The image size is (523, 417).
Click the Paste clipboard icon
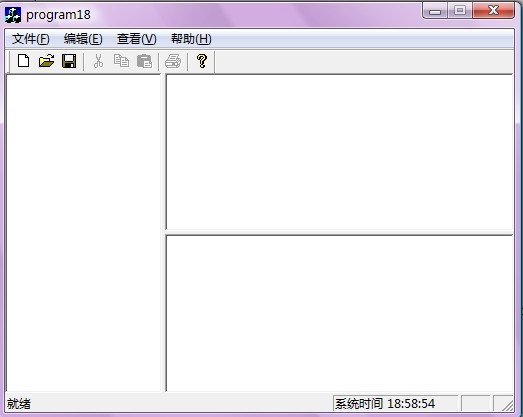pyautogui.click(x=144, y=61)
